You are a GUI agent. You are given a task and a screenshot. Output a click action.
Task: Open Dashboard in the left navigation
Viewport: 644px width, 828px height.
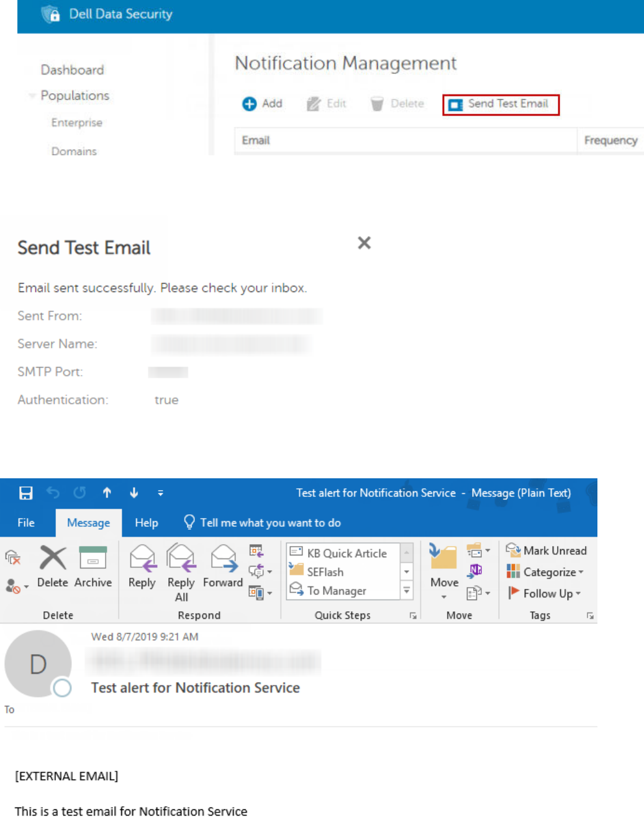pyautogui.click(x=72, y=70)
